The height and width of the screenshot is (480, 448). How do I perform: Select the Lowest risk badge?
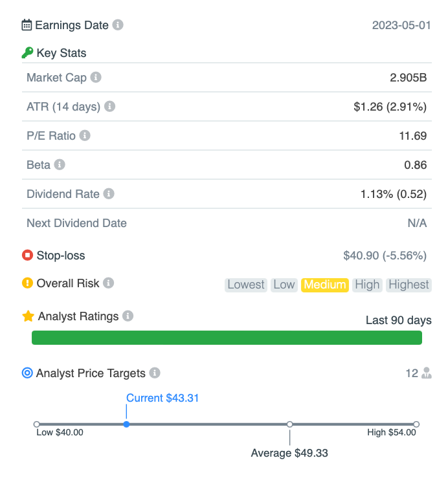(246, 285)
